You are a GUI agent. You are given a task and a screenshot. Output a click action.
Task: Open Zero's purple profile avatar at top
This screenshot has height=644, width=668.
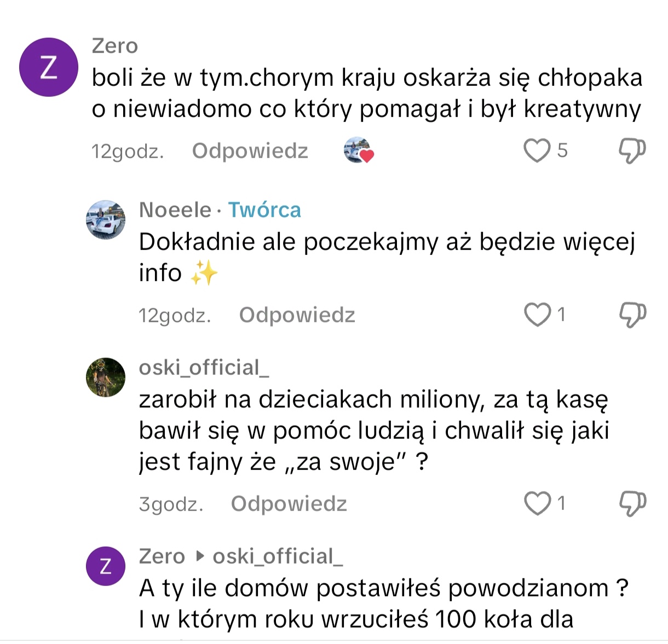tap(49, 67)
